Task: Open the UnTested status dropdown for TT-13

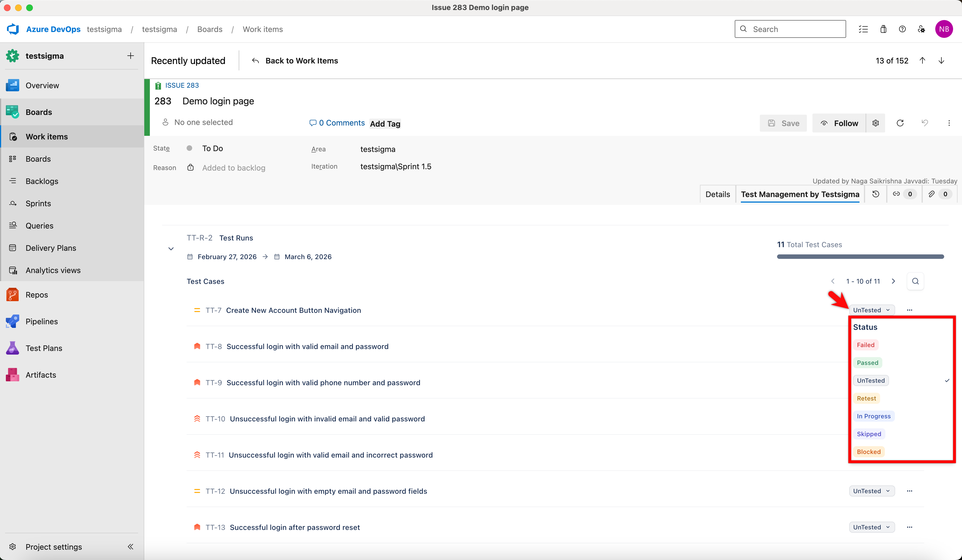Action: tap(872, 527)
